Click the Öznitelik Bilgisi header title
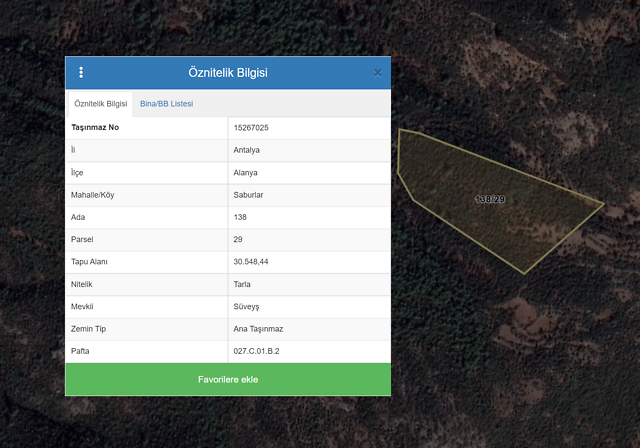This screenshot has height=448, width=640. point(228,73)
